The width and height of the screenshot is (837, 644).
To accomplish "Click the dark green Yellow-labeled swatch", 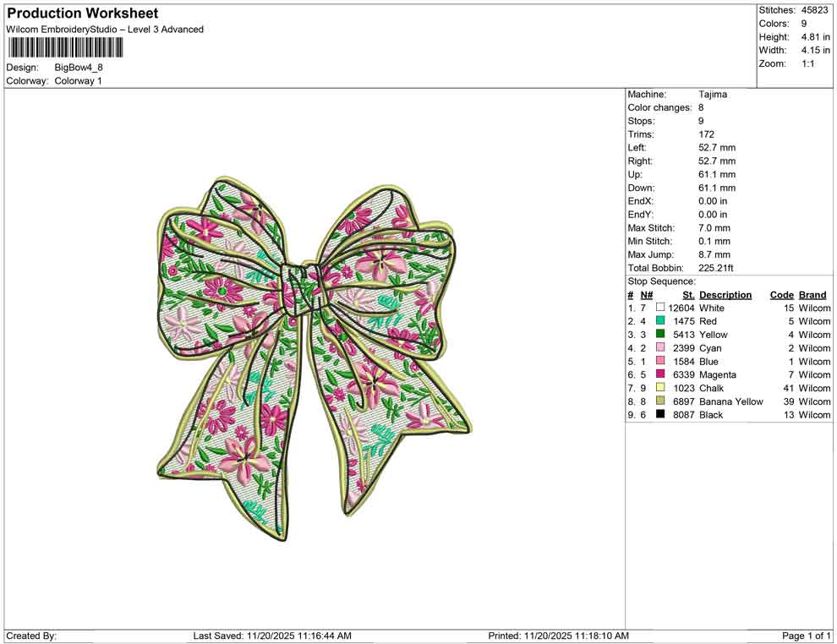I will [x=660, y=335].
